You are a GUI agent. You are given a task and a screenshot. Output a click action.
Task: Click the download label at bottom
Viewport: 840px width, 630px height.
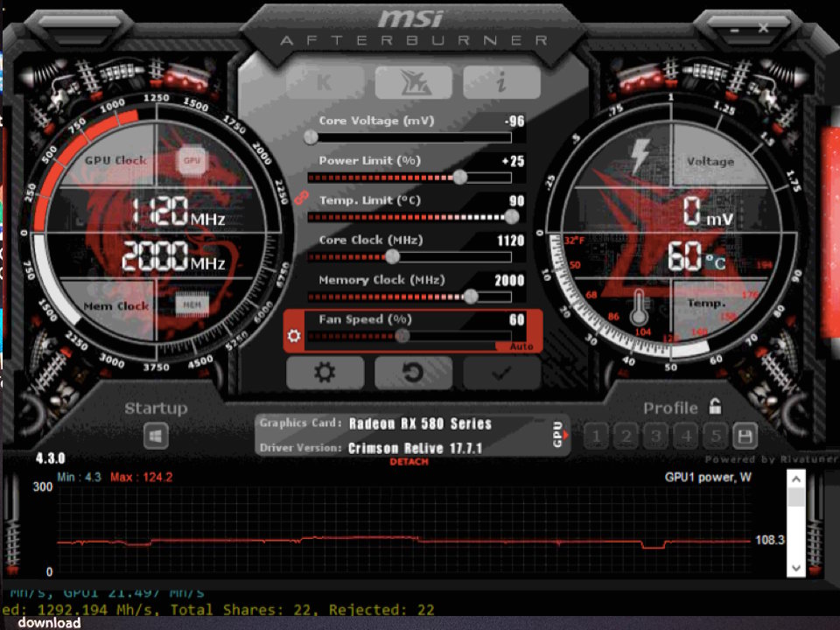(49, 622)
